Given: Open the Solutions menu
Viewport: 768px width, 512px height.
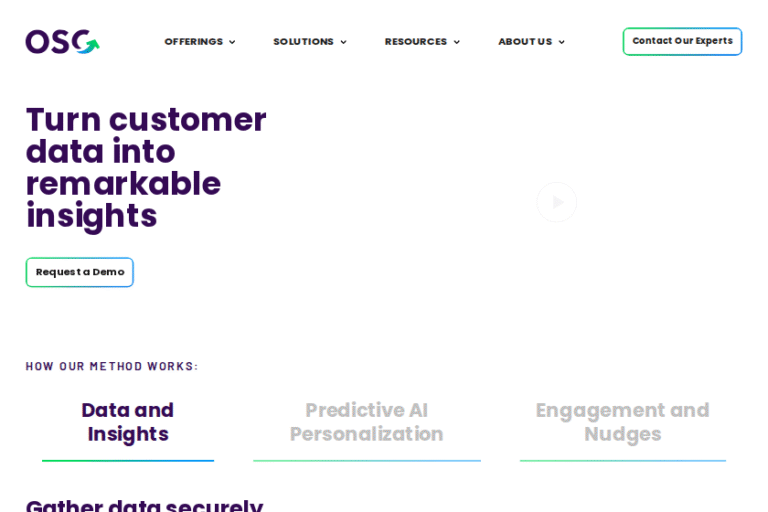Looking at the screenshot, I should (x=303, y=42).
